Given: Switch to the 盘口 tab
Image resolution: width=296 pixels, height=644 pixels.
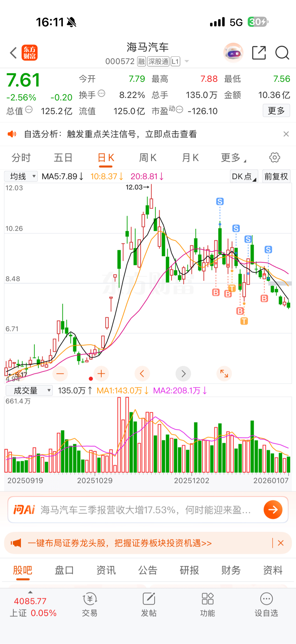Looking at the screenshot, I should click(64, 570).
